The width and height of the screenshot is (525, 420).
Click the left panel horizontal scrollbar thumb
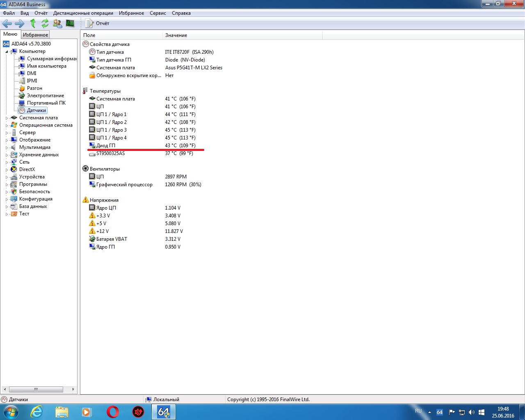click(36, 389)
